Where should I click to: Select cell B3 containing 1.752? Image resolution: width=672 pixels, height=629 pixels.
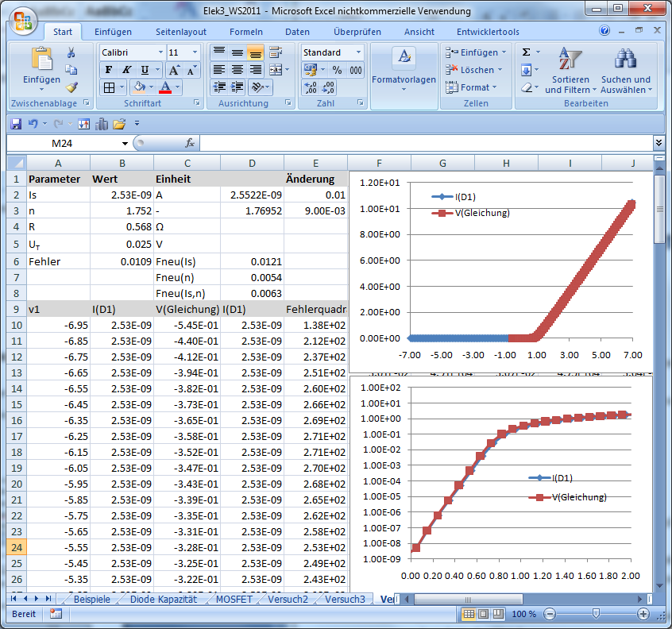[122, 210]
